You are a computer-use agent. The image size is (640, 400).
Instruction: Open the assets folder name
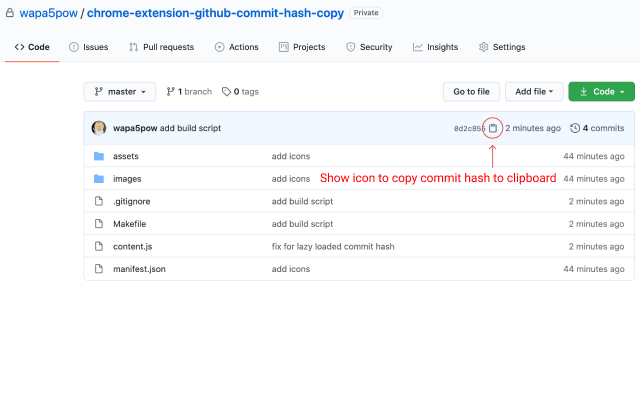[x=126, y=156]
